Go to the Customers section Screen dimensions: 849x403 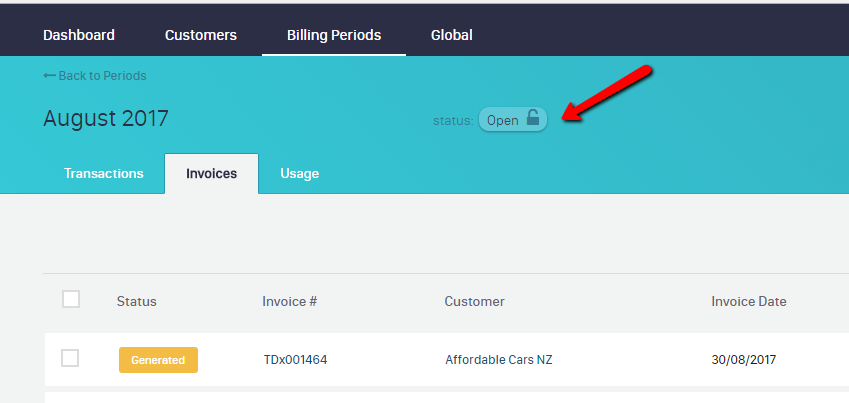pyautogui.click(x=201, y=35)
